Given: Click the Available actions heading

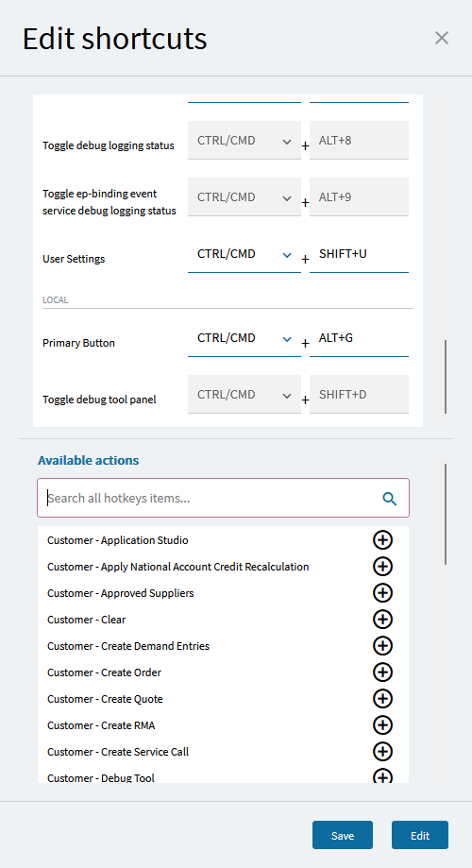Looking at the screenshot, I should (89, 460).
